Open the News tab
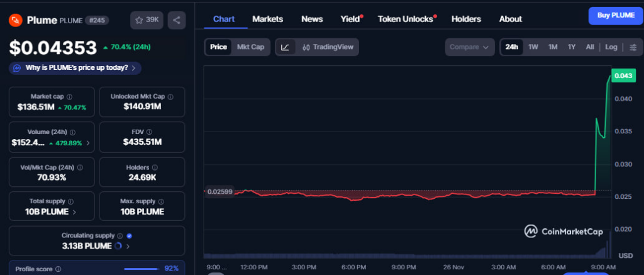644x275 pixels. (x=312, y=19)
